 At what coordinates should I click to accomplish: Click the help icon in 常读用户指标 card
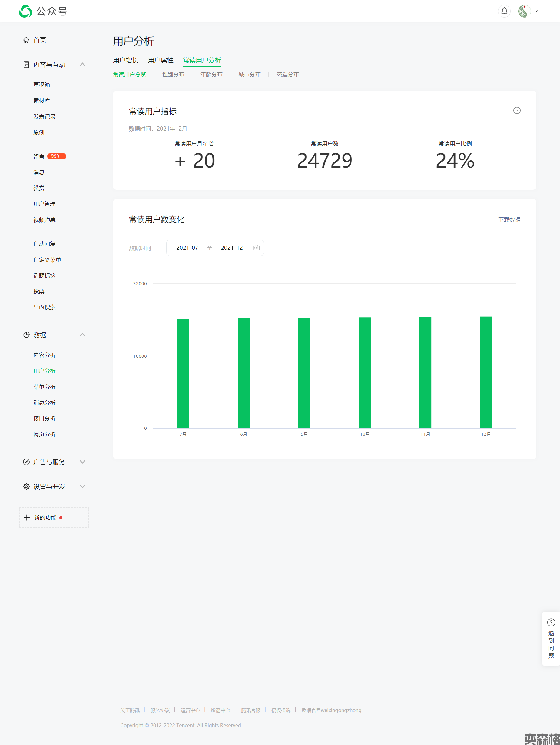click(x=517, y=110)
